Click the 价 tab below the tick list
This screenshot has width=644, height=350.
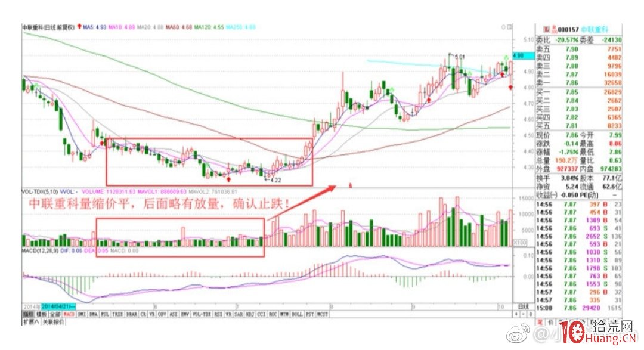point(550,323)
